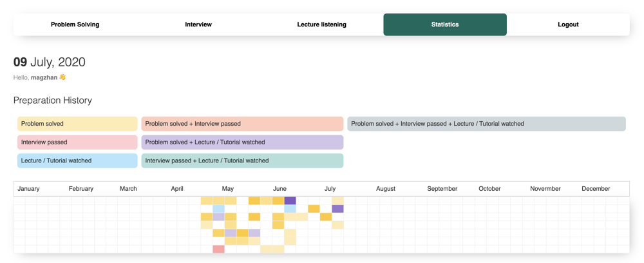Open the Problem Solving tab
This screenshot has height=263, width=644.
tap(75, 24)
